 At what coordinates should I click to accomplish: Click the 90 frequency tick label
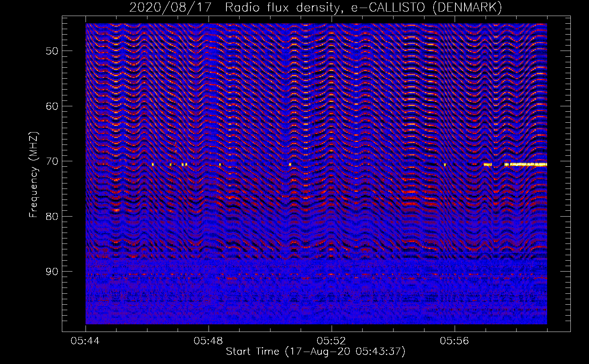click(52, 272)
